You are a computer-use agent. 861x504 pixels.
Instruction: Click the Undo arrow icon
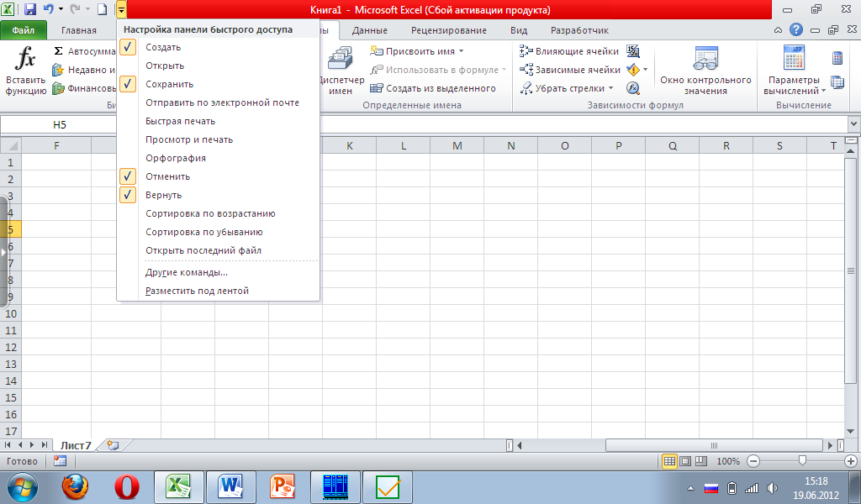48,9
